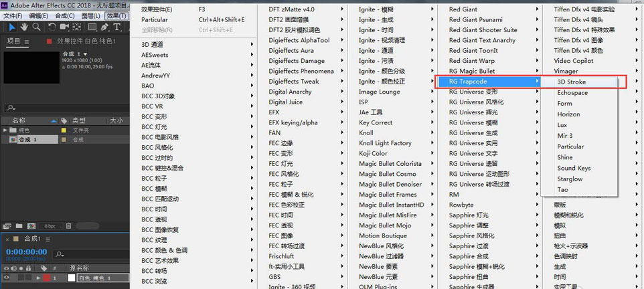The image size is (644, 289).
Task: Toggle visibility eye of layer 1
Action: coord(6,278)
